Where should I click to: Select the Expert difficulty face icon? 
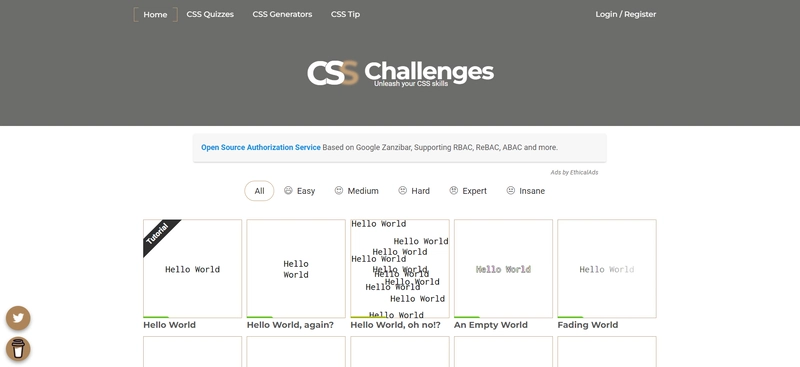coord(454,190)
